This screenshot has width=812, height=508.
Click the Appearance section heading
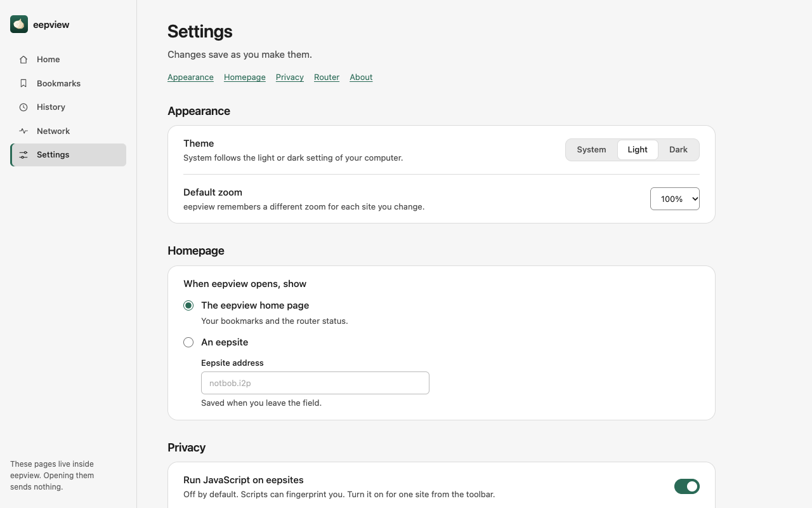click(x=199, y=111)
